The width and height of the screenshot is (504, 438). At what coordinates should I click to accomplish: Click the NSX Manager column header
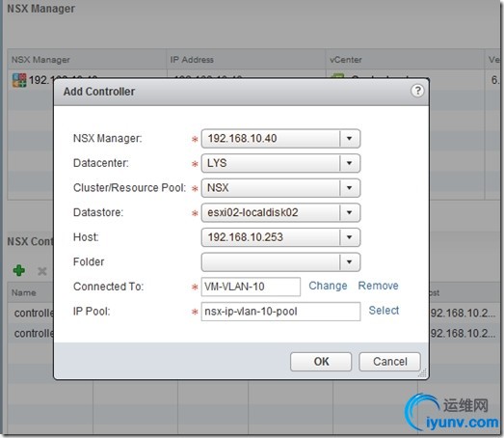tap(87, 60)
